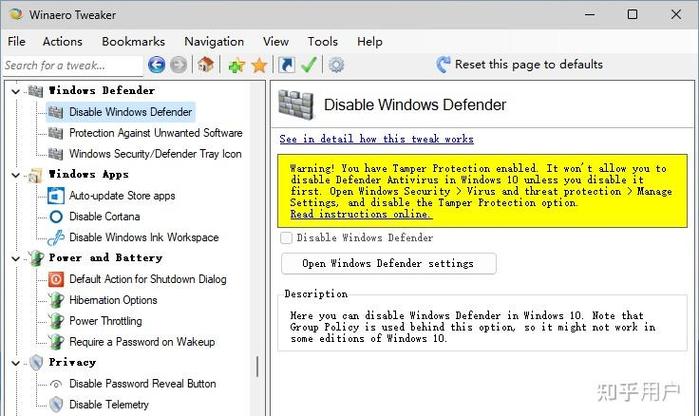Click the Reset this page arrow icon
Viewport: 699px width, 416px height.
coord(443,65)
